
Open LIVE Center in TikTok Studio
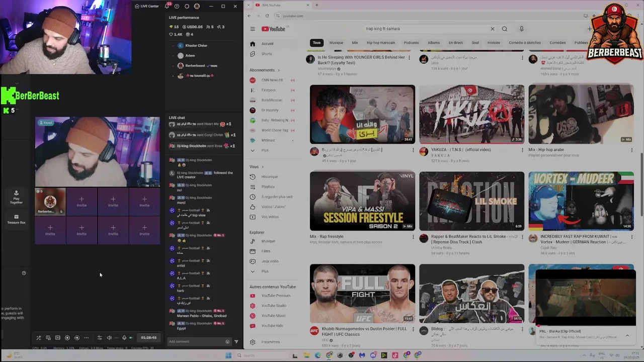click(147, 6)
